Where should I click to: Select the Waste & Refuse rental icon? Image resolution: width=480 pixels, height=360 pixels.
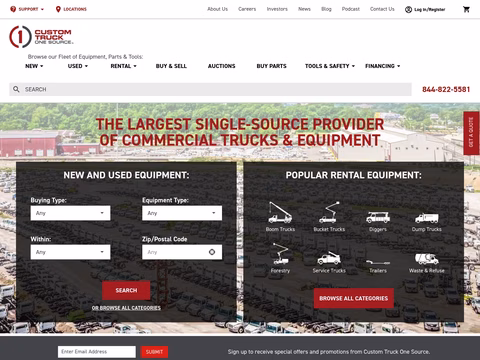tap(427, 259)
